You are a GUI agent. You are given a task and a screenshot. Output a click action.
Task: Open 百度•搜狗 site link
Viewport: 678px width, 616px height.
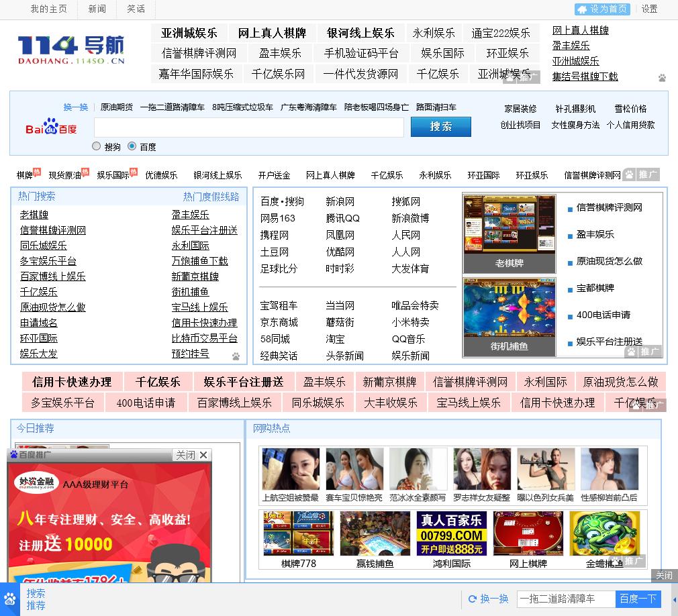(x=282, y=201)
